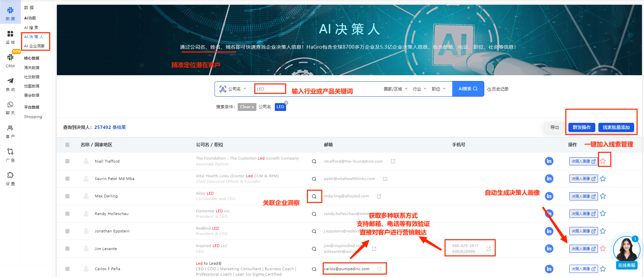Viewport: 644px width, 277px height.
Task: Click the 导出 export button
Action: pos(555,127)
